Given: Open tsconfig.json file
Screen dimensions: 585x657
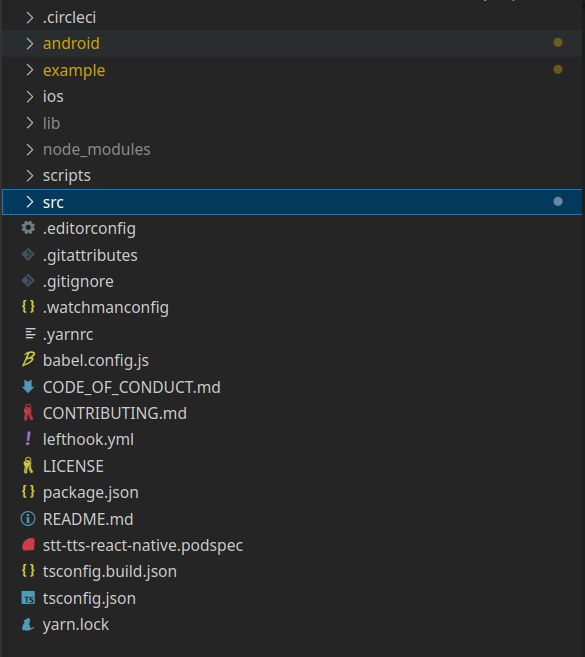Looking at the screenshot, I should pyautogui.click(x=89, y=598).
